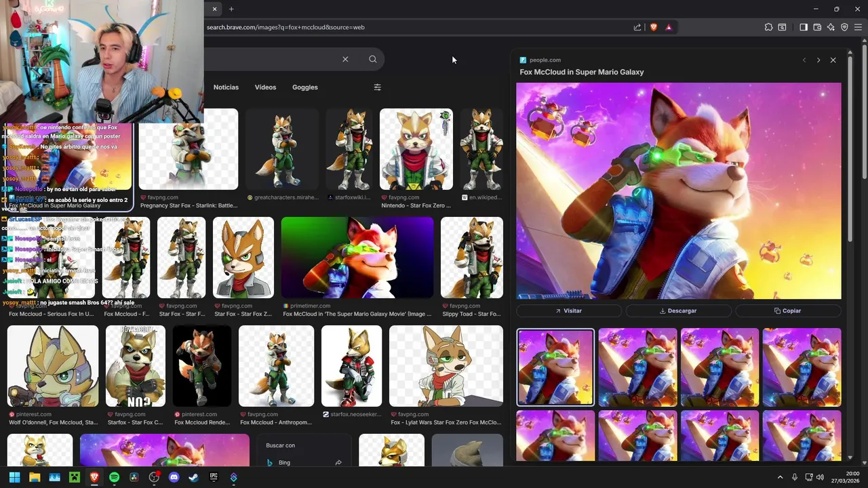
Task: Open the Brave Shields lion icon in address bar
Action: (654, 27)
